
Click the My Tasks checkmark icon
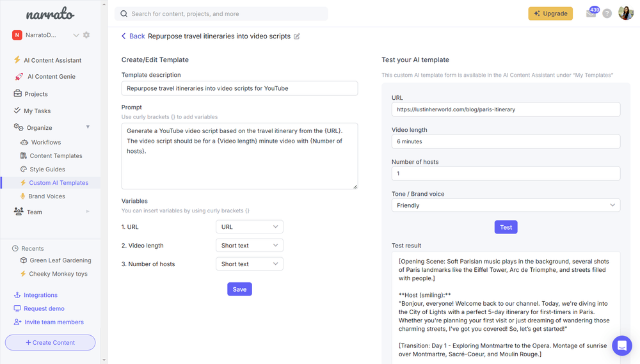pyautogui.click(x=17, y=110)
